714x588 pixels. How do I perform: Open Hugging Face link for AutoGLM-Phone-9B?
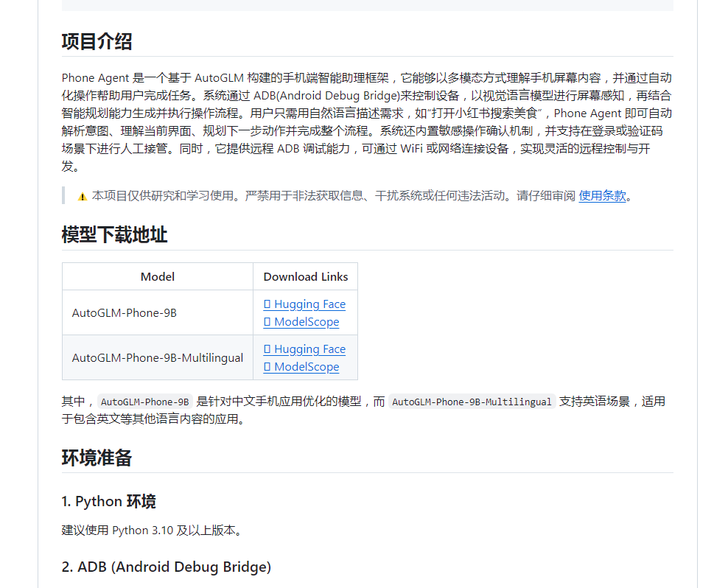pos(304,304)
